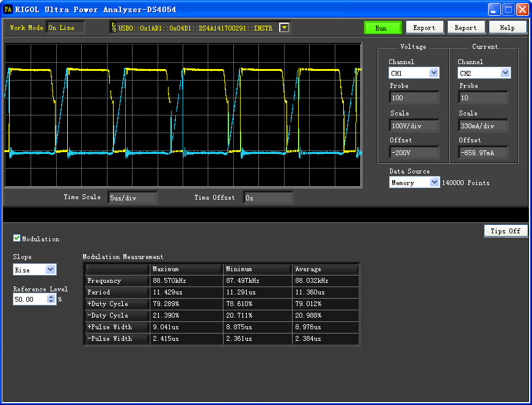Open the USB instrument address dropdown arrow
This screenshot has height=405, width=532.
(x=284, y=27)
